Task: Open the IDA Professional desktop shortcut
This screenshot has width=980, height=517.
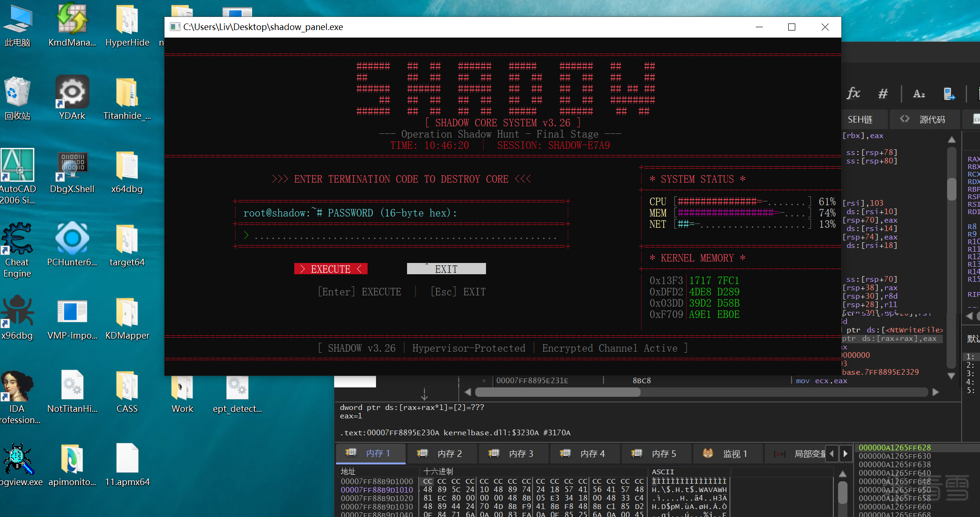Action: [x=17, y=386]
